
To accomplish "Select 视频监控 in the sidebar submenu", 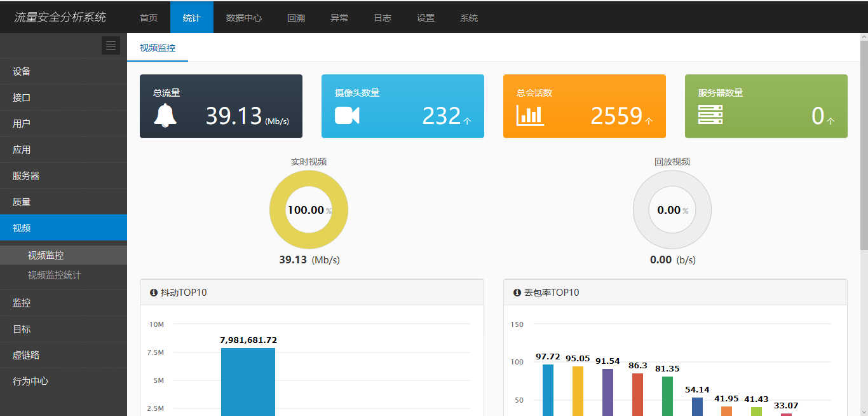I will [x=64, y=255].
